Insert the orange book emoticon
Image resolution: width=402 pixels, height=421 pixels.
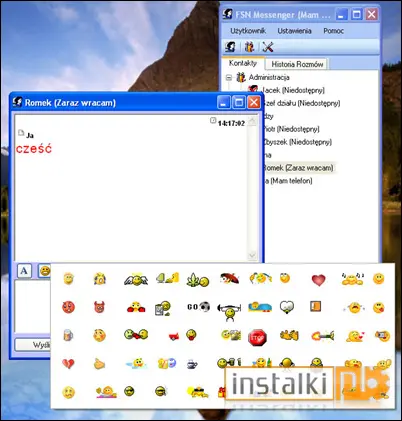(x=315, y=306)
